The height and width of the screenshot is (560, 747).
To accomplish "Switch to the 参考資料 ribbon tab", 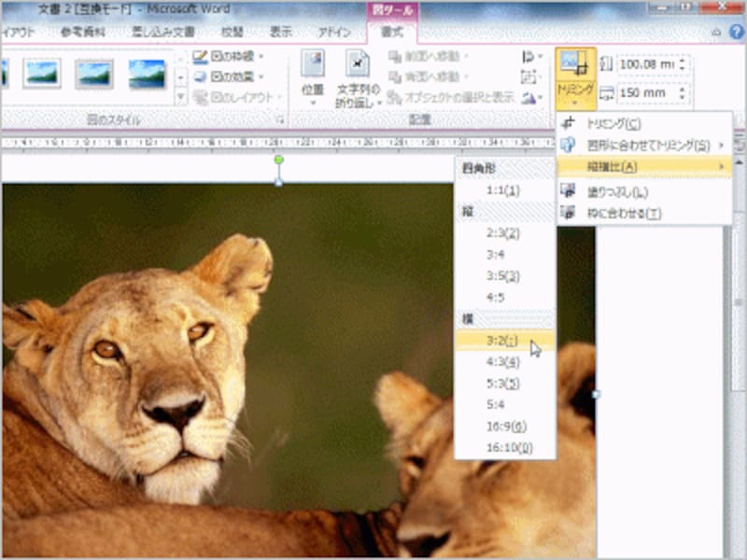I will click(x=83, y=33).
